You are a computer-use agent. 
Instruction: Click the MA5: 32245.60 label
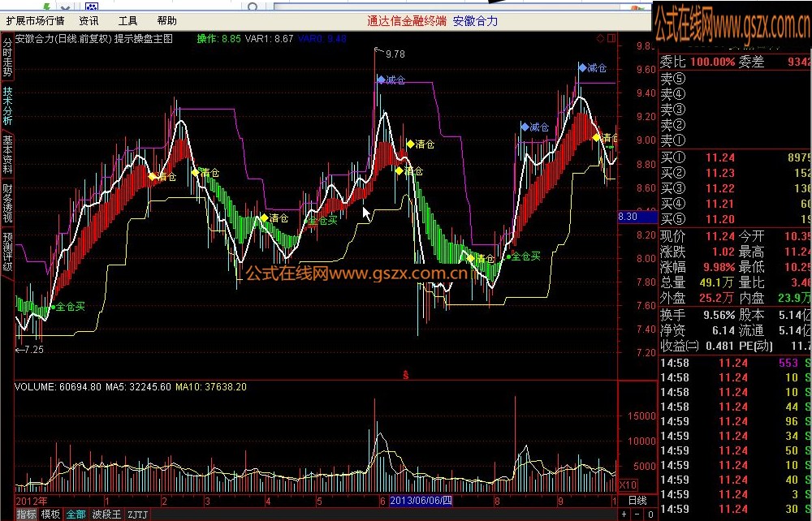coord(138,386)
